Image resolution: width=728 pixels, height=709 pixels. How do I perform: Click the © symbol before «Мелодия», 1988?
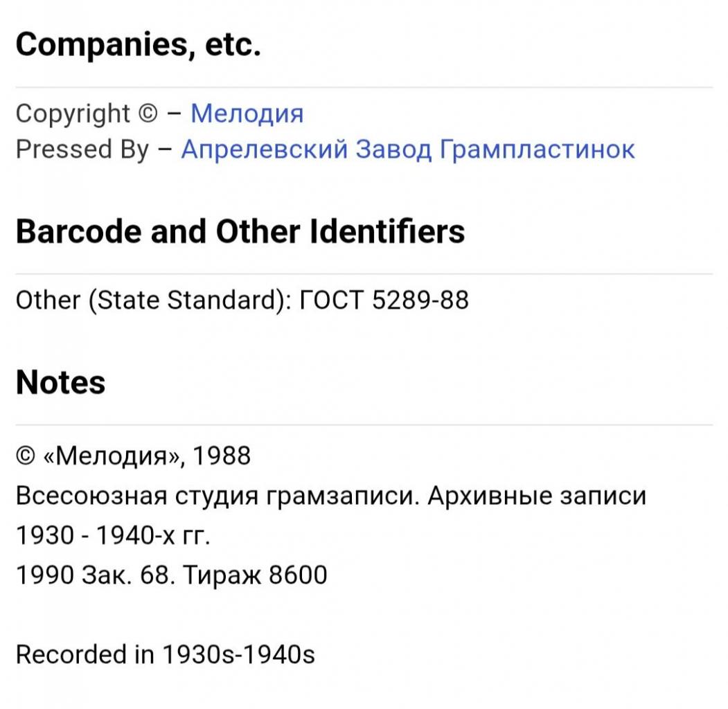[26, 456]
